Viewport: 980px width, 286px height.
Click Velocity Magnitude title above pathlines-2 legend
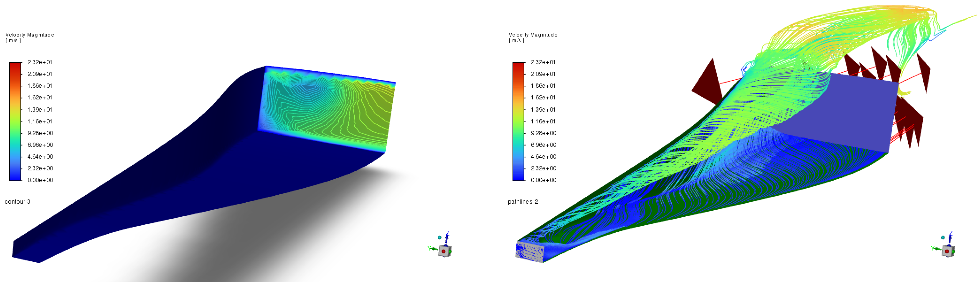[x=533, y=35]
